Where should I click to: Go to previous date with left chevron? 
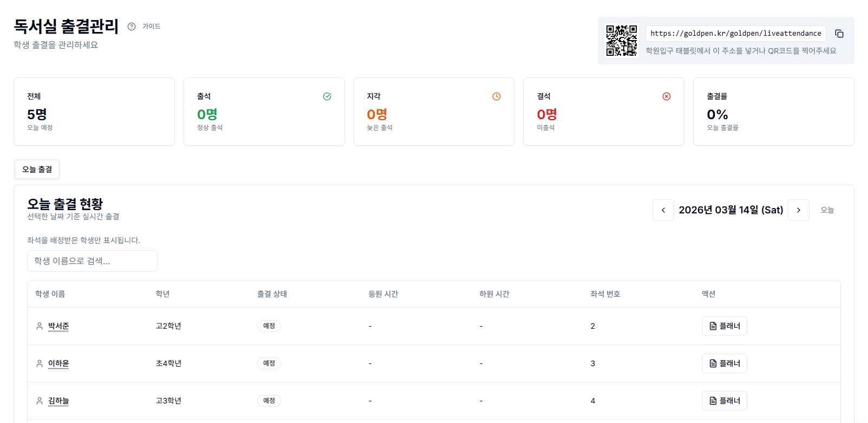663,210
